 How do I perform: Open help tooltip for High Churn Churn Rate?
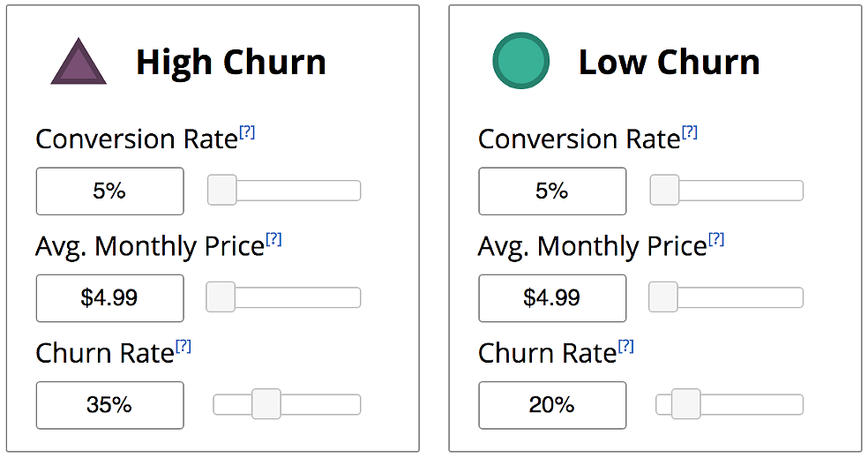(x=183, y=346)
